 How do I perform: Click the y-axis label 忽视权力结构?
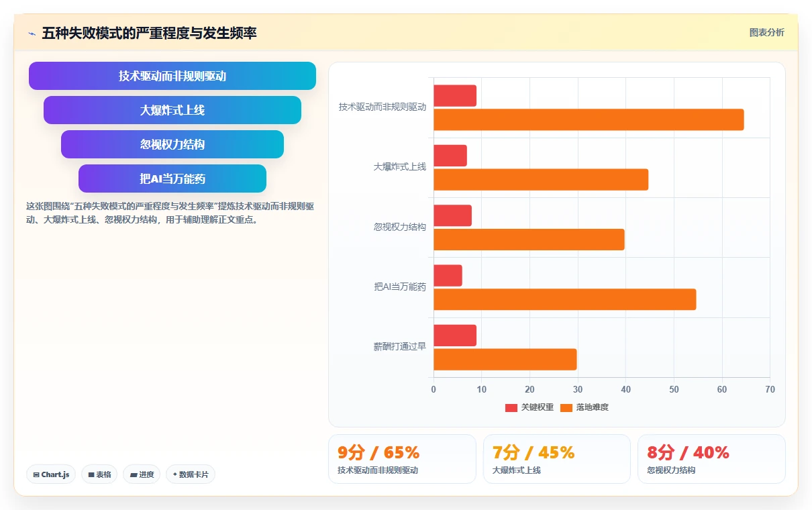pos(400,227)
